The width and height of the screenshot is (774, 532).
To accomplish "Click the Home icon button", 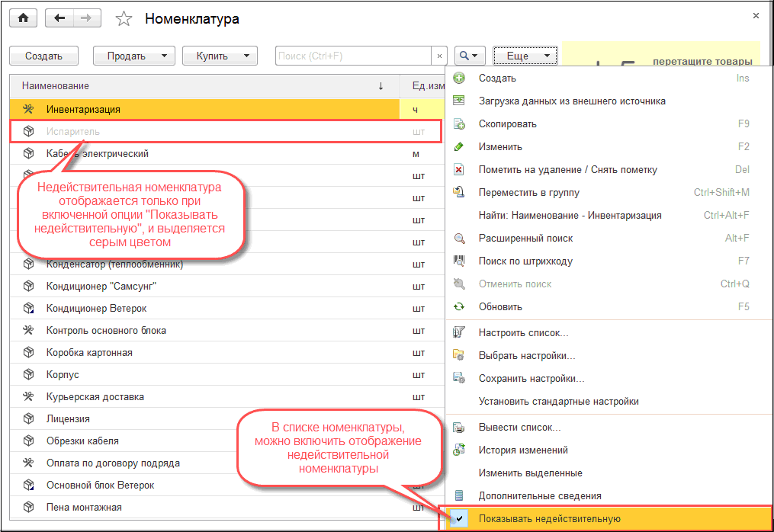I will click(x=22, y=18).
